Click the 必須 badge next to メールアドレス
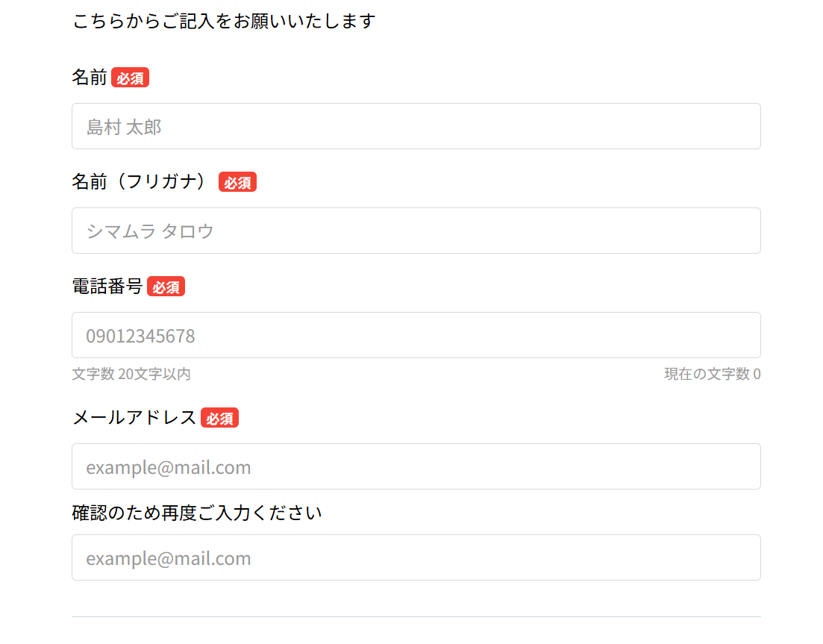Viewport: 823px width, 644px height. click(219, 418)
